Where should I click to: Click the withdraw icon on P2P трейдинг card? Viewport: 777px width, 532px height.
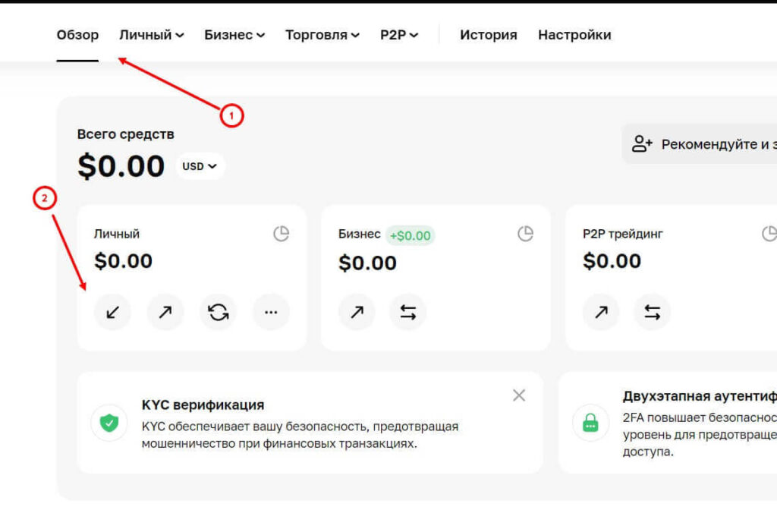tap(600, 311)
